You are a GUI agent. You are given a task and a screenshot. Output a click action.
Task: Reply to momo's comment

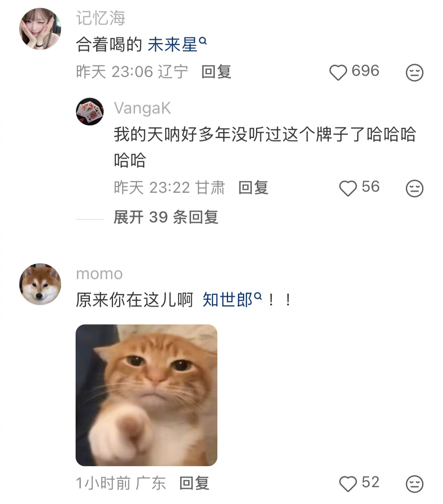194,483
